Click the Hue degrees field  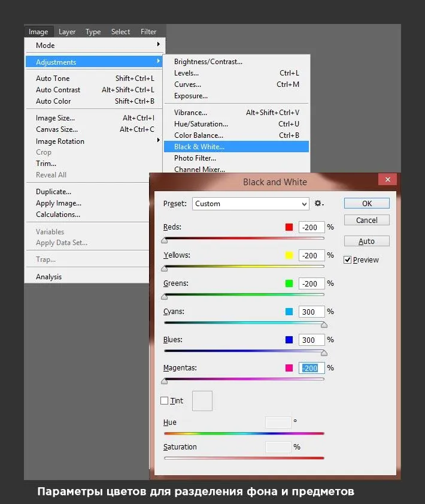click(x=278, y=422)
